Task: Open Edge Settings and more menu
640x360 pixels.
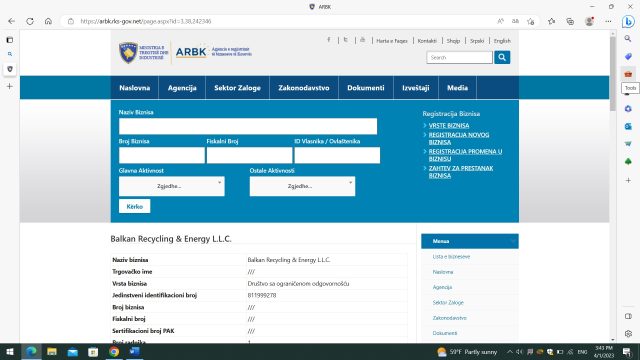Action: click(x=608, y=21)
